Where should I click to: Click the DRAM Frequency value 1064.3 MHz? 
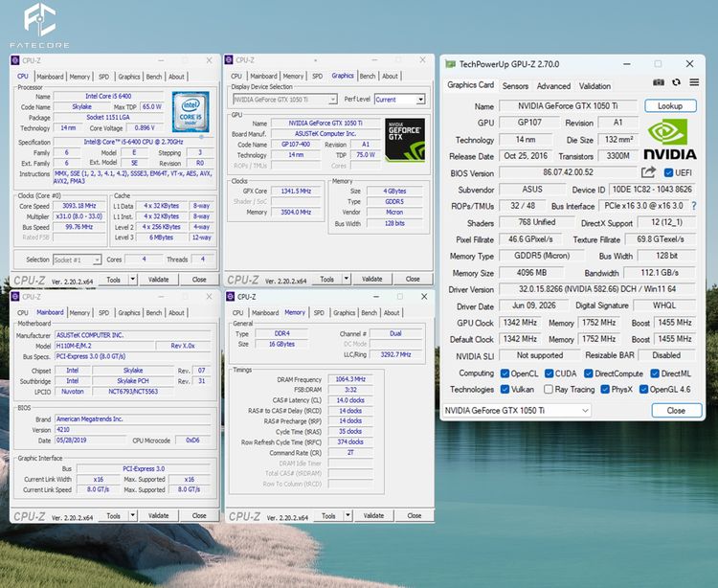pyautogui.click(x=350, y=379)
